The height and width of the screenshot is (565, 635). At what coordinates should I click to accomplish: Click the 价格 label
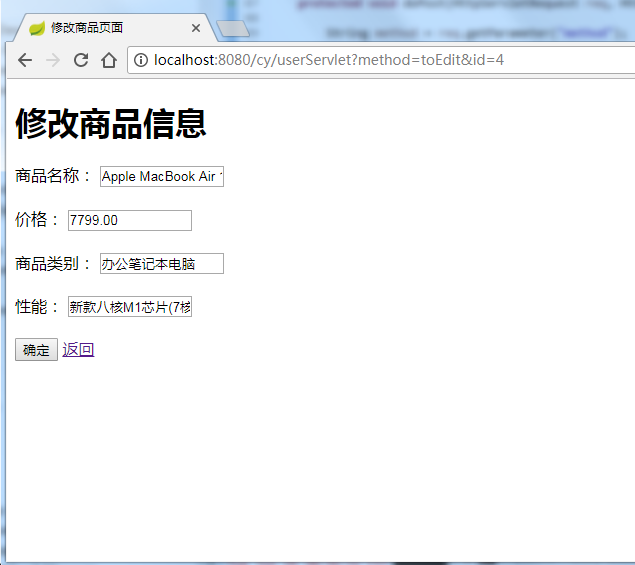[37, 220]
